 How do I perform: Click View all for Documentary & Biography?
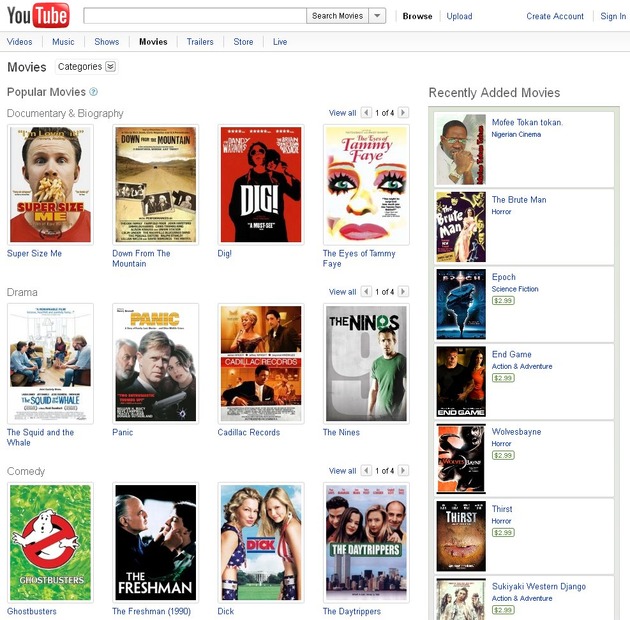342,113
